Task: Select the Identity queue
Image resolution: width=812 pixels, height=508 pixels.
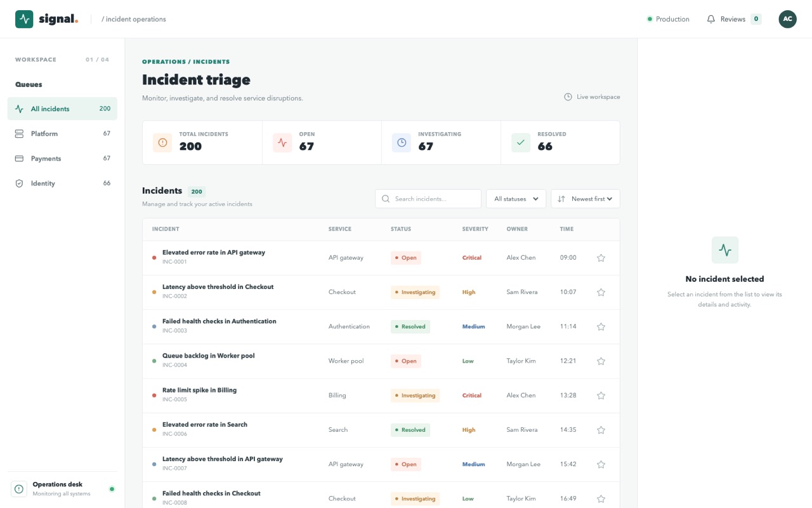Action: point(62,183)
